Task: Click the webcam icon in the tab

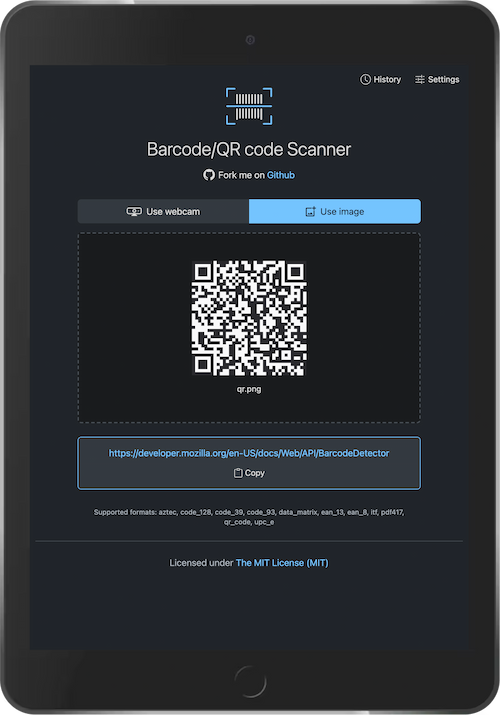Action: click(134, 212)
